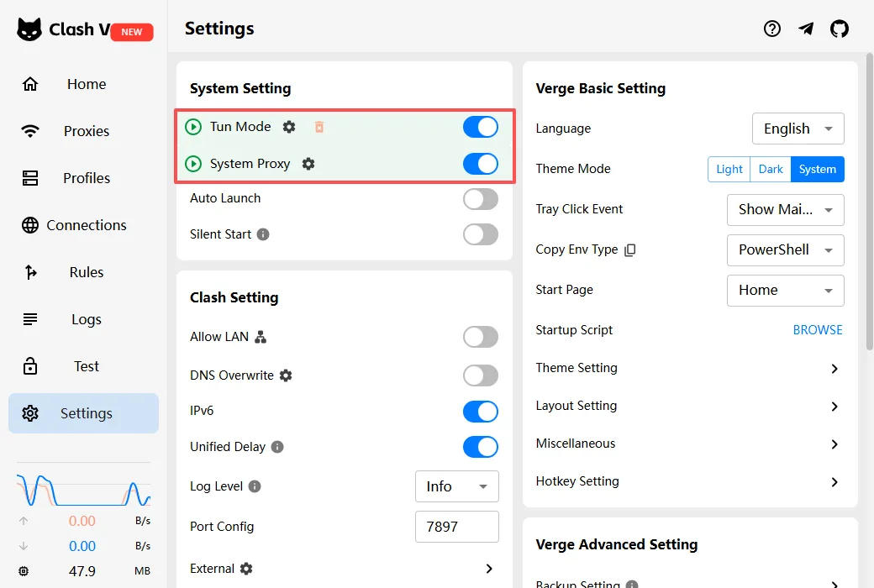This screenshot has width=874, height=588.
Task: Expand the Theme Setting row
Action: (x=689, y=369)
